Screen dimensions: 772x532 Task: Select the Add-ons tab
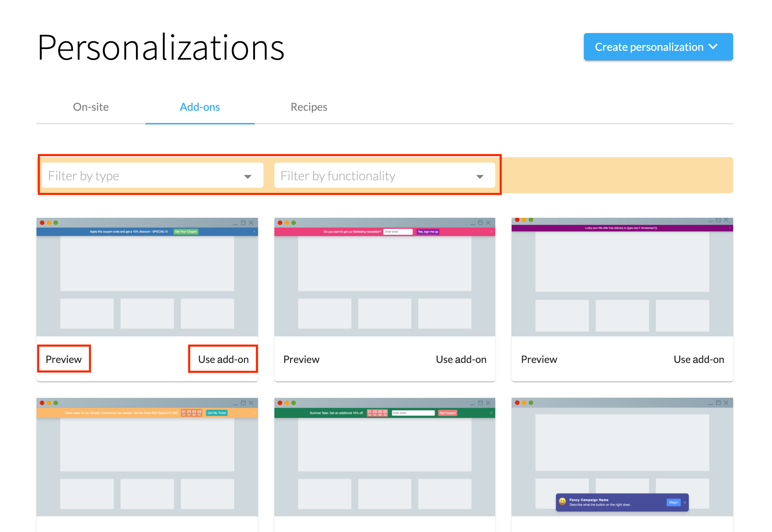pos(200,107)
